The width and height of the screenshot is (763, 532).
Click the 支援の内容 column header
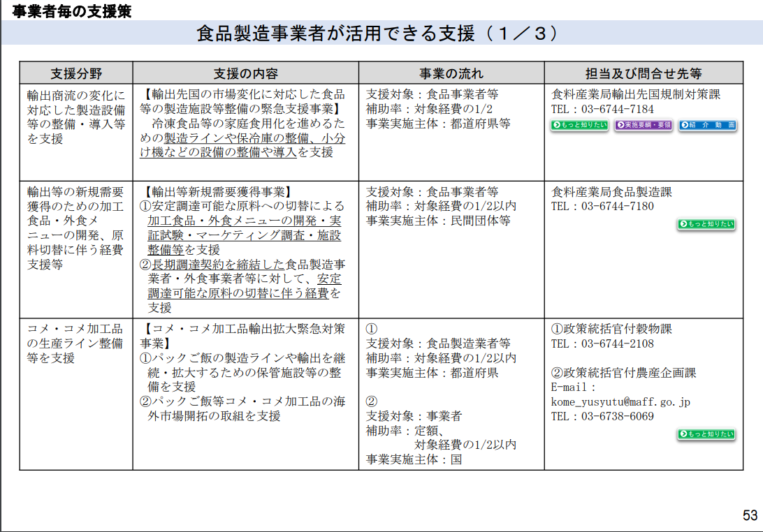click(246, 73)
